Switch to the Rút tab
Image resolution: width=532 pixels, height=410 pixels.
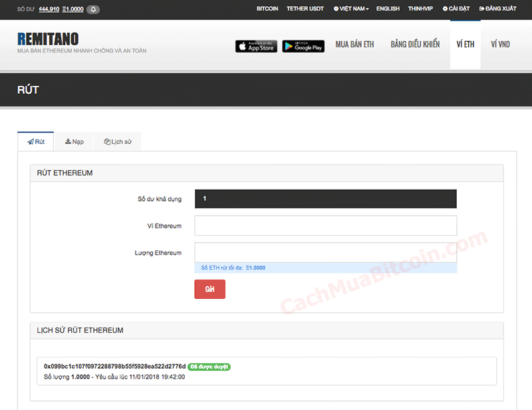coord(36,142)
